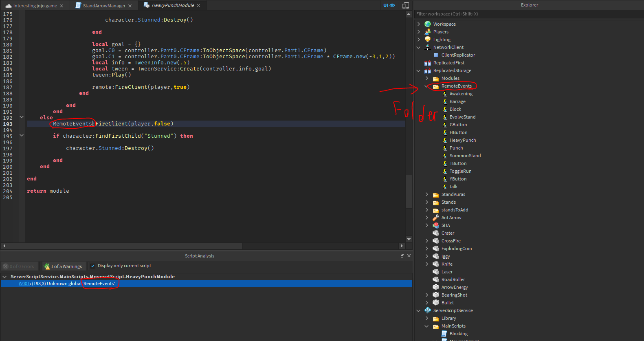Image resolution: width=644 pixels, height=341 pixels.
Task: Toggle Display only current script checkbox
Action: point(93,266)
